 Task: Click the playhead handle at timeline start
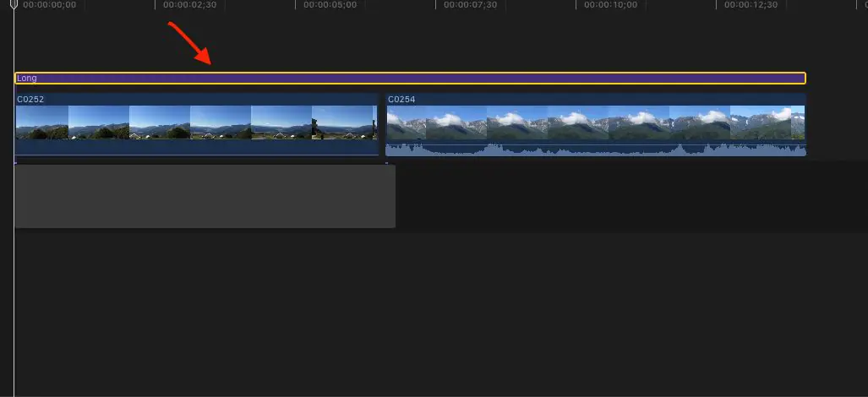(14, 5)
